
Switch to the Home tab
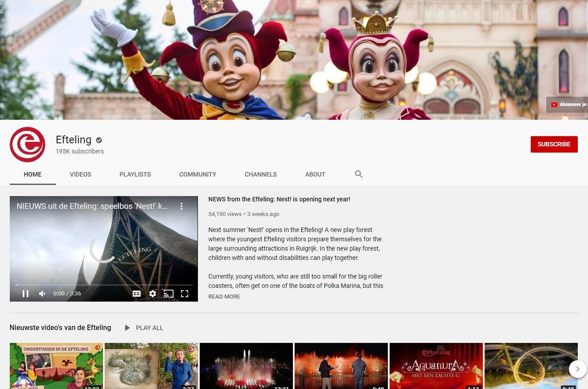pyautogui.click(x=33, y=174)
